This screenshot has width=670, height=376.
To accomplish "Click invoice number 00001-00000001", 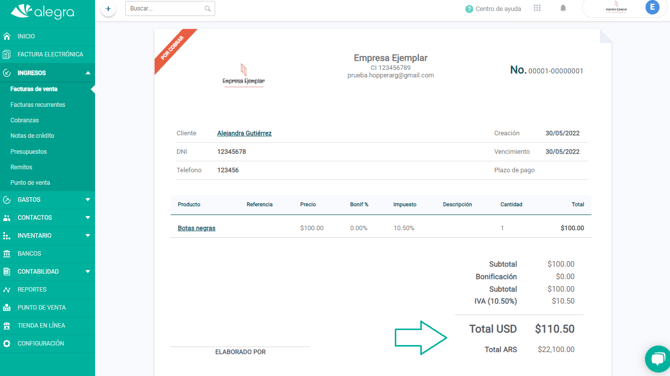I will 555,71.
